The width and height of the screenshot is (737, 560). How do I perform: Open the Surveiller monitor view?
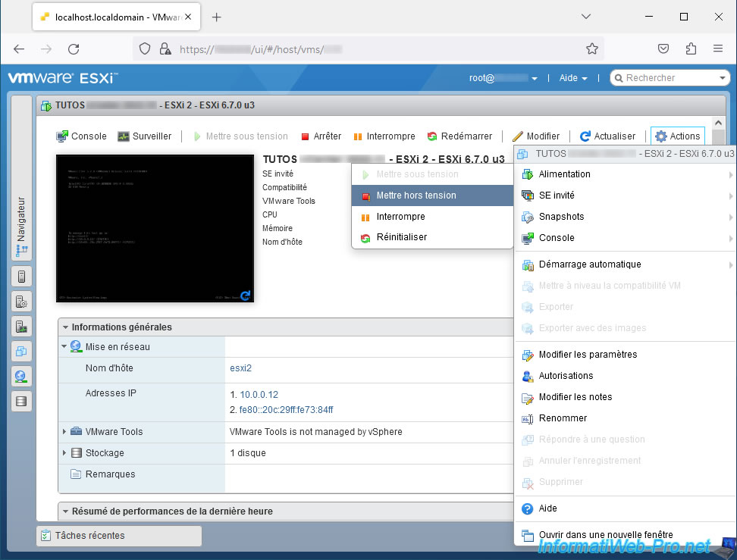click(x=124, y=136)
